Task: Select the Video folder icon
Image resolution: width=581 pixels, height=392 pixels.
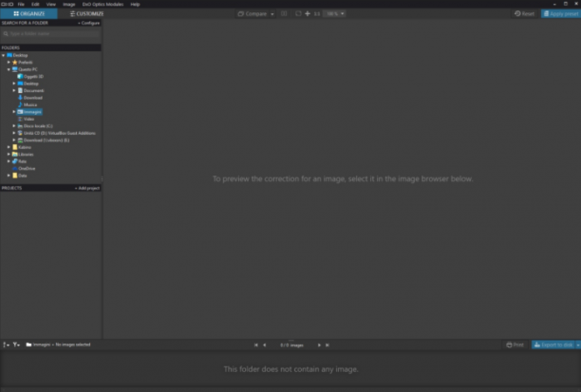Action: [x=20, y=119]
